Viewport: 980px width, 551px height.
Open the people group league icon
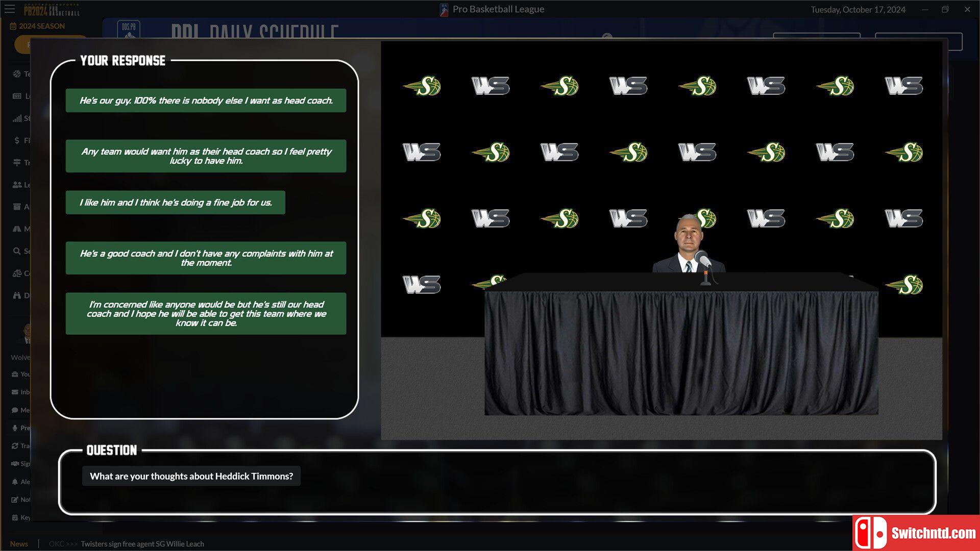tap(17, 185)
